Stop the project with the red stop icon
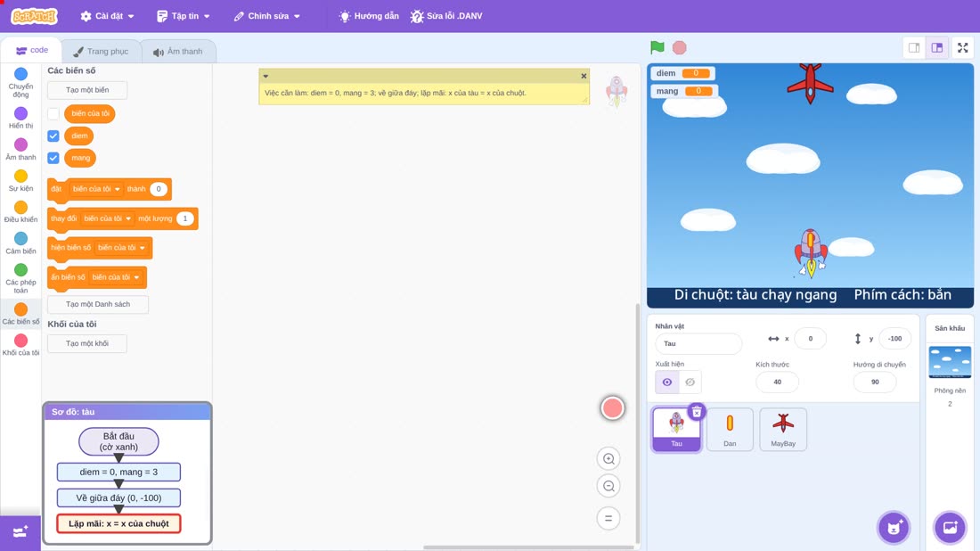Image resolution: width=980 pixels, height=551 pixels. coord(680,47)
